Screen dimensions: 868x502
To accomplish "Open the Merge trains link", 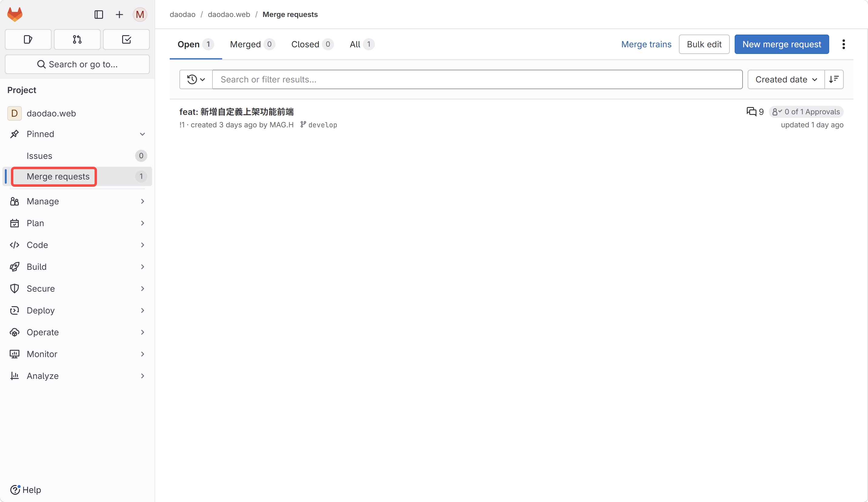I will 646,45.
